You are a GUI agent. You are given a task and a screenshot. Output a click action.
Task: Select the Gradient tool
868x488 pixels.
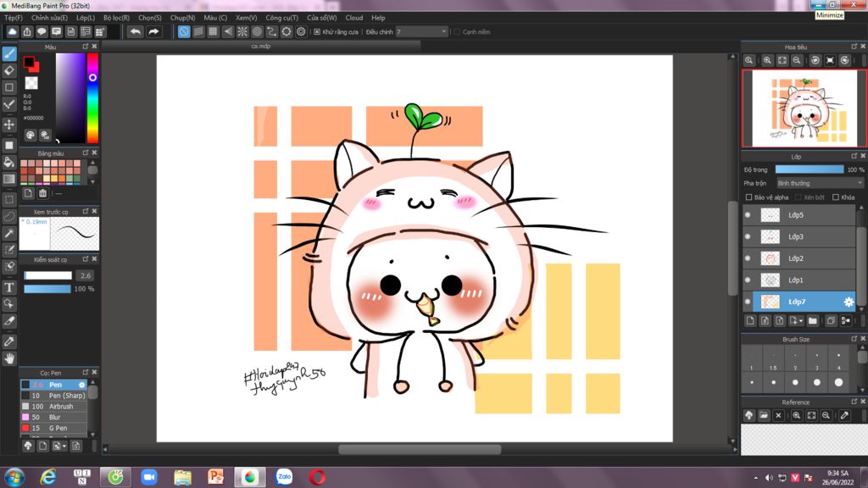pyautogui.click(x=9, y=179)
